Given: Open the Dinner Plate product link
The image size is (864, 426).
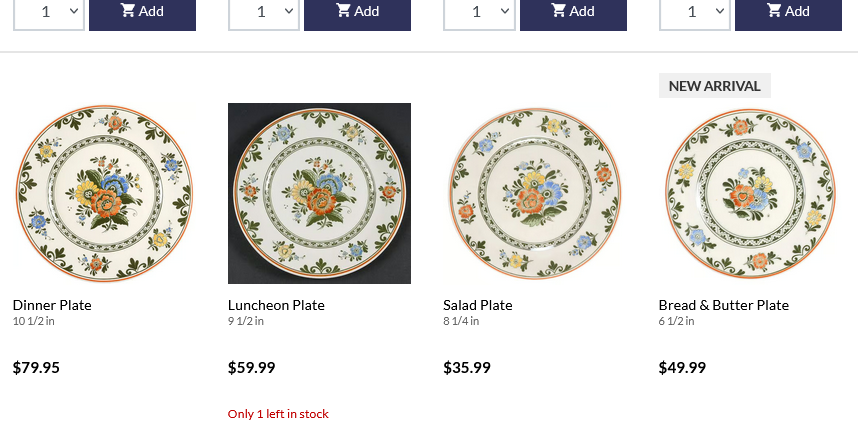Looking at the screenshot, I should click(x=52, y=305).
